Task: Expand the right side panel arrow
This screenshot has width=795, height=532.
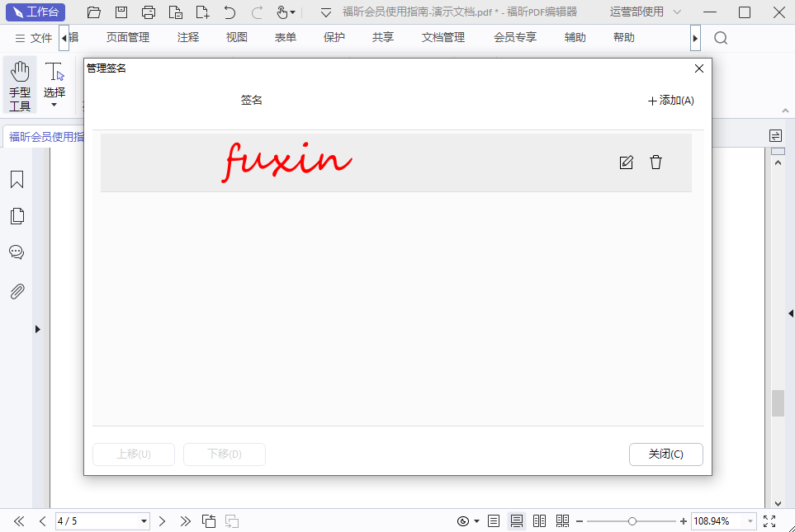Action: point(790,313)
